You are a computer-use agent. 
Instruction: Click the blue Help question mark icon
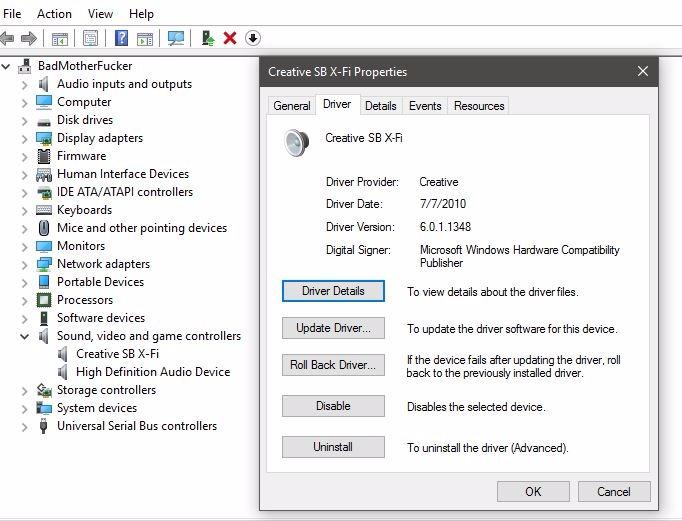(121, 38)
